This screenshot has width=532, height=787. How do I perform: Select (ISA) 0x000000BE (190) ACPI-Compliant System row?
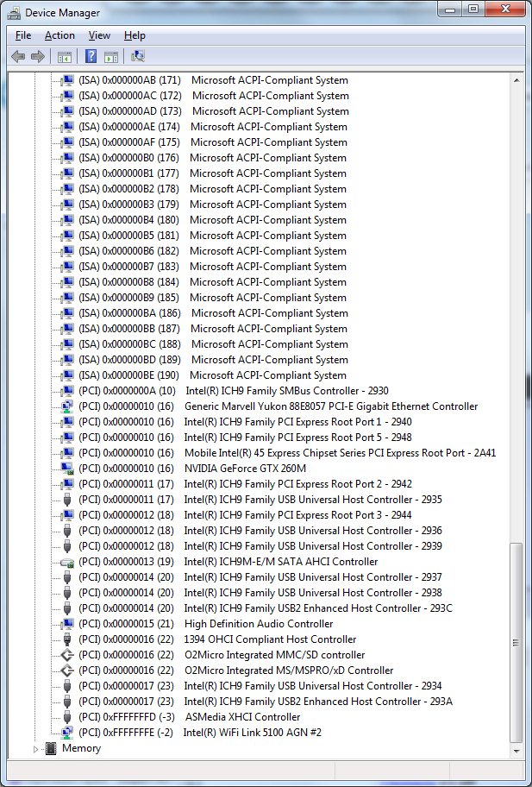213,375
